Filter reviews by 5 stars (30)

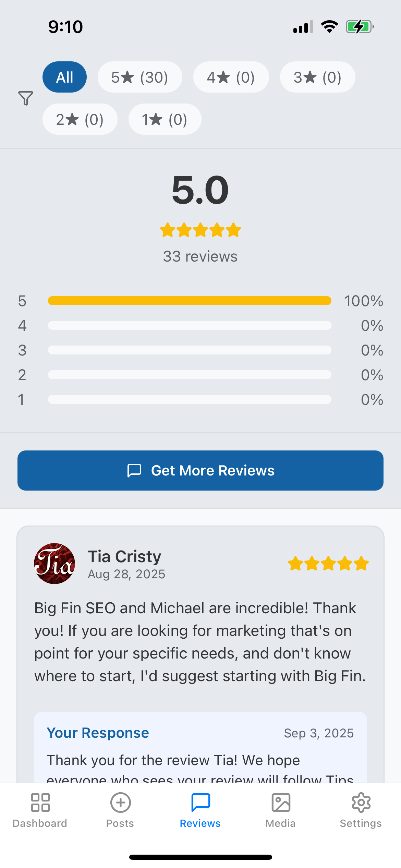click(x=140, y=77)
